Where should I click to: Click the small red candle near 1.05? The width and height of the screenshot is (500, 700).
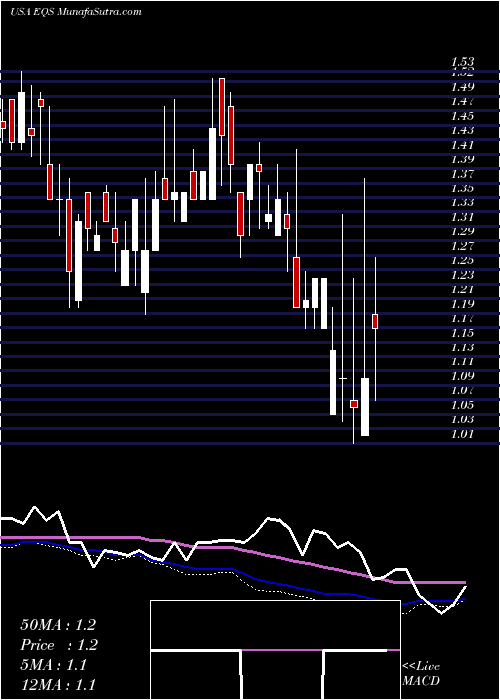[354, 404]
